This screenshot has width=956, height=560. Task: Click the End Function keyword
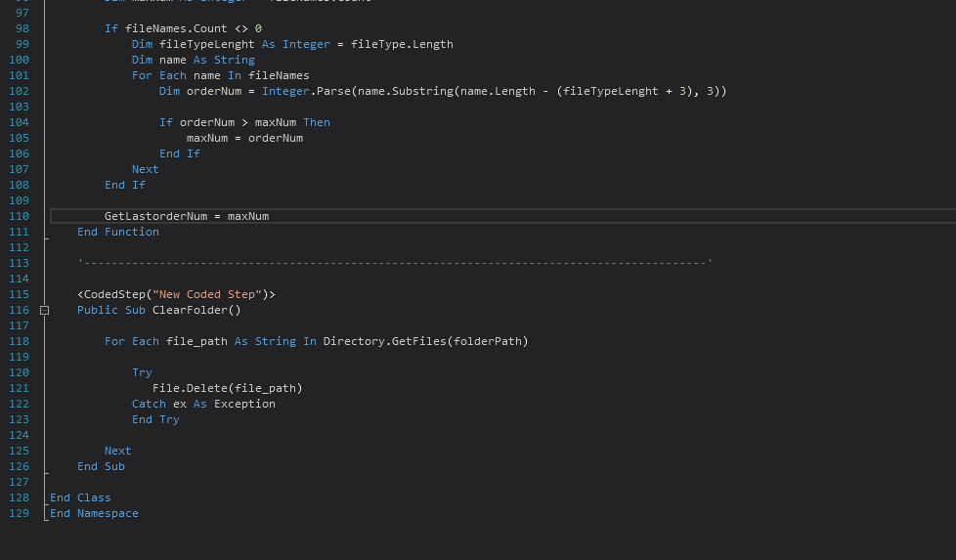coord(117,232)
